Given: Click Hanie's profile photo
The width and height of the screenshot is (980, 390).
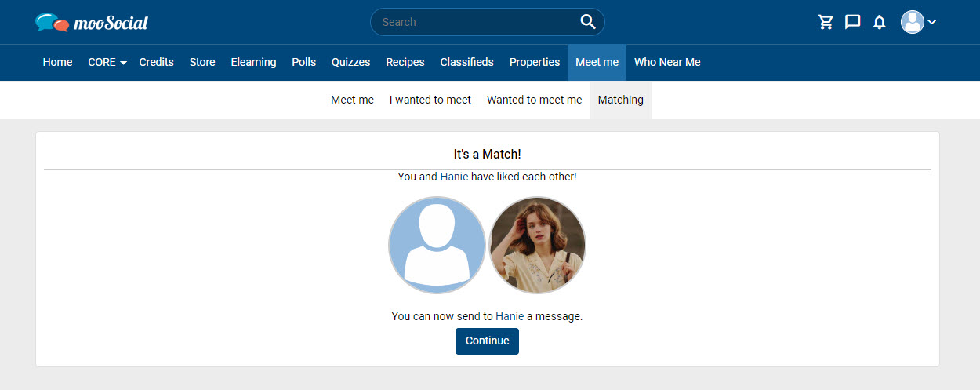Looking at the screenshot, I should tap(537, 245).
